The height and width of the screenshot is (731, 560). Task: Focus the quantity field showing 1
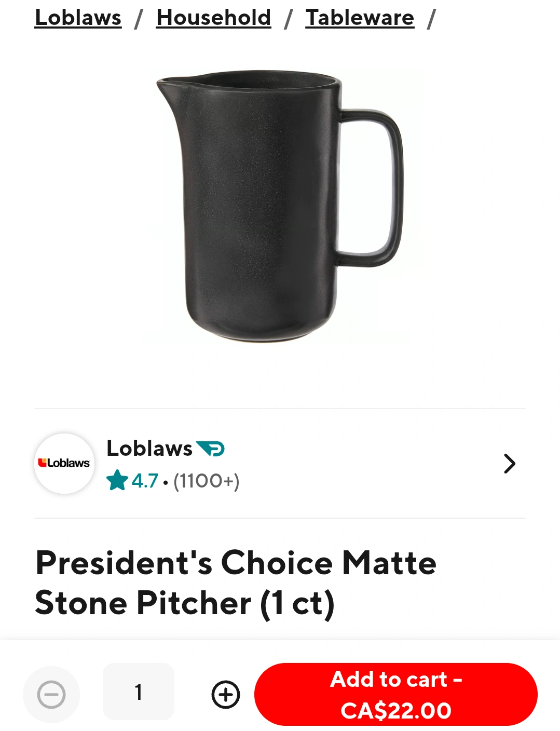point(139,692)
